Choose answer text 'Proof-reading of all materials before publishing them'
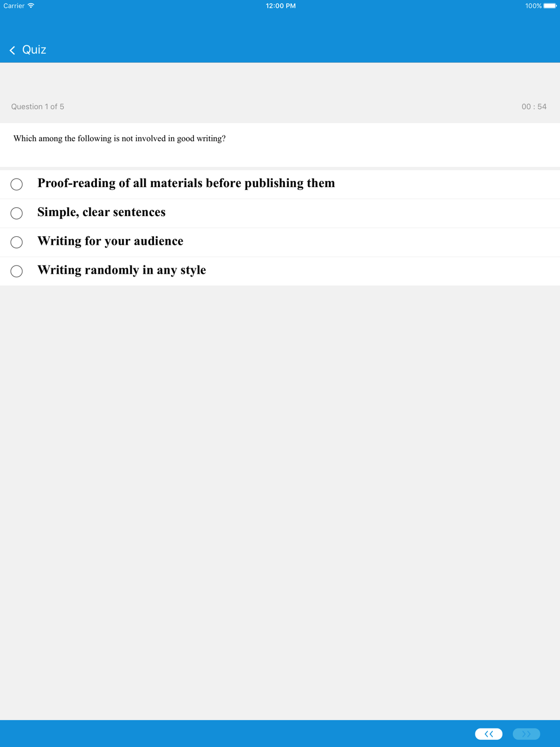The image size is (560, 747). (x=186, y=183)
